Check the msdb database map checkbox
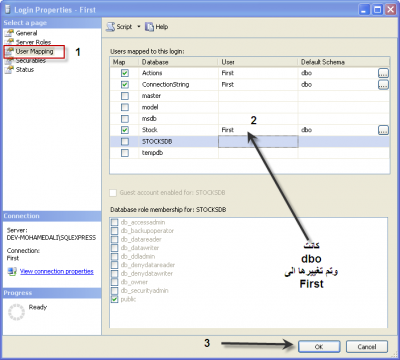400x360 pixels. coord(125,119)
